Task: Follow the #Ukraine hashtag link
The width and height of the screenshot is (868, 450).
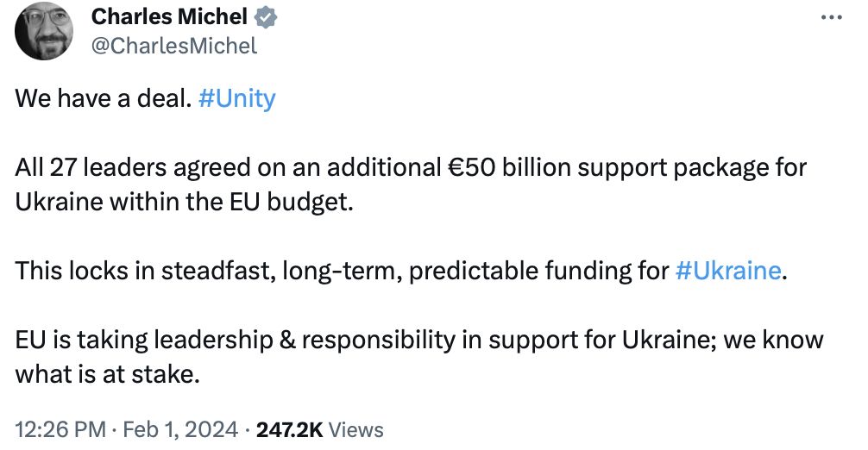Action: pyautogui.click(x=728, y=271)
